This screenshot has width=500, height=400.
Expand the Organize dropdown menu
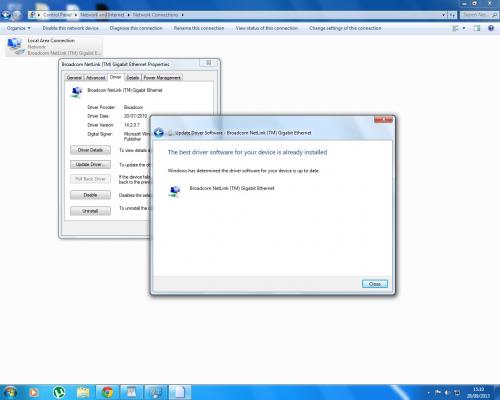coord(18,28)
